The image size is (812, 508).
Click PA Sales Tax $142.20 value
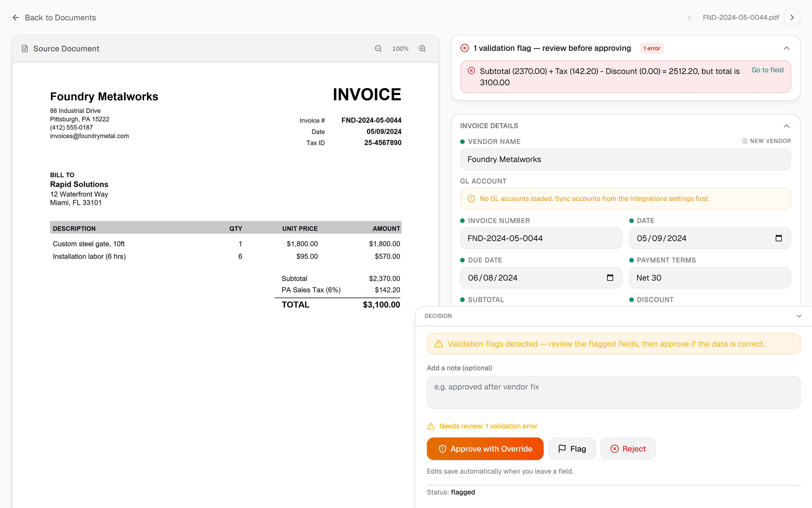point(387,290)
